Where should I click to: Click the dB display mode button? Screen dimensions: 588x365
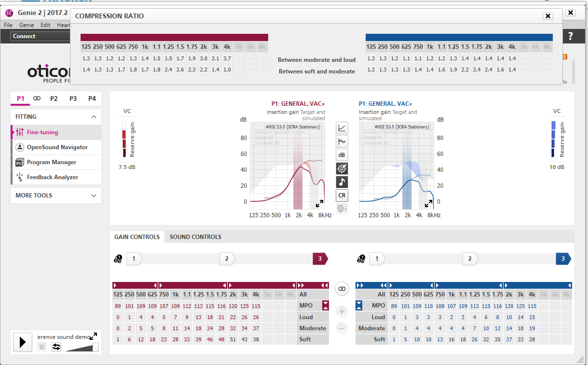point(342,155)
